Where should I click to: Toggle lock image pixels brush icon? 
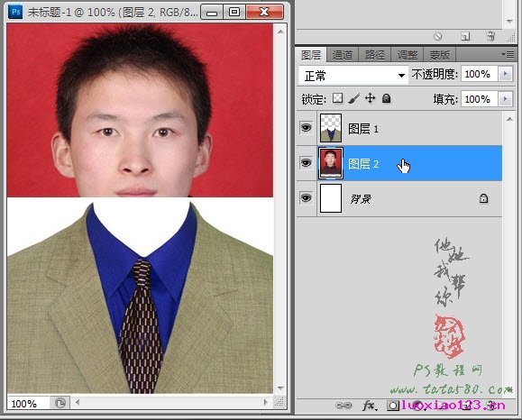[354, 98]
